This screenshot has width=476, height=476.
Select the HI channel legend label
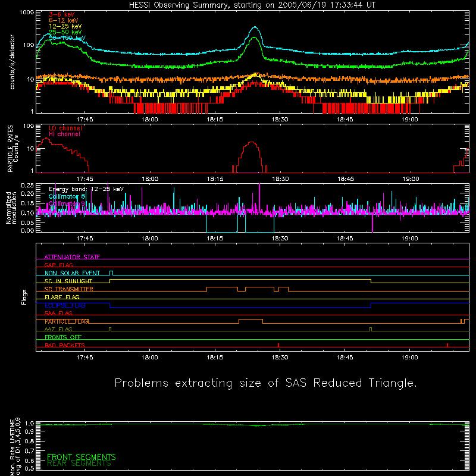coord(64,134)
